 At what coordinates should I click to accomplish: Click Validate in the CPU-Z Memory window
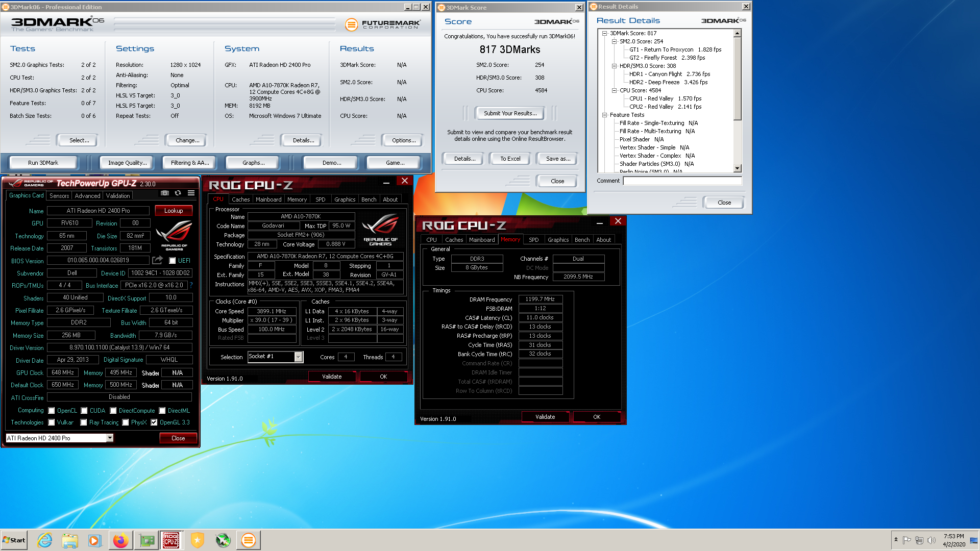click(x=545, y=417)
